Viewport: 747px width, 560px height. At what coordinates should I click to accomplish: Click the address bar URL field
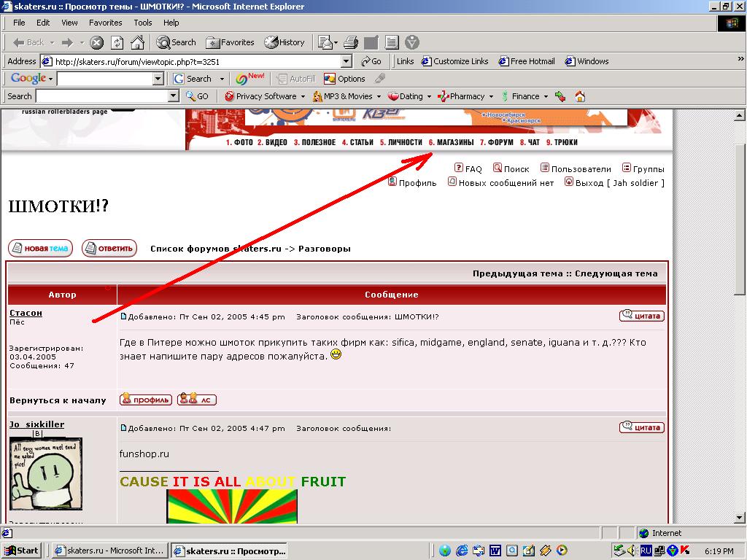197,62
